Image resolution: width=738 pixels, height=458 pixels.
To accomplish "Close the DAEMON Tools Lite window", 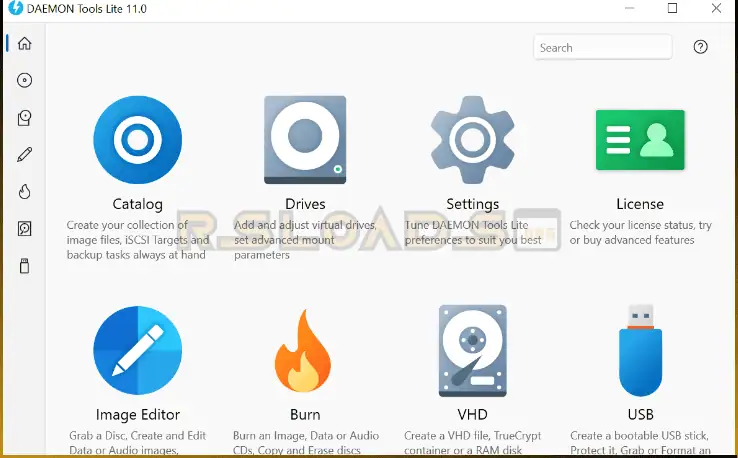I will 716,8.
